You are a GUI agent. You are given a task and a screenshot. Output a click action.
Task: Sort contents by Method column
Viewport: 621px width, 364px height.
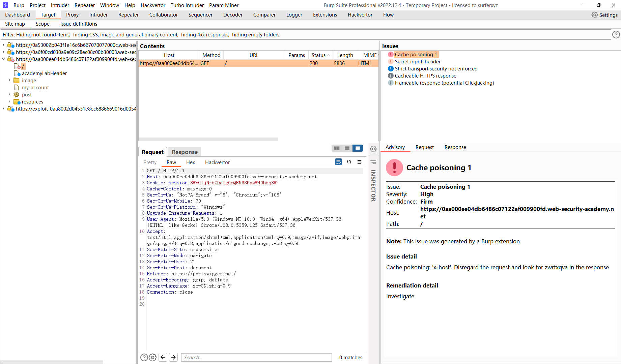point(211,55)
